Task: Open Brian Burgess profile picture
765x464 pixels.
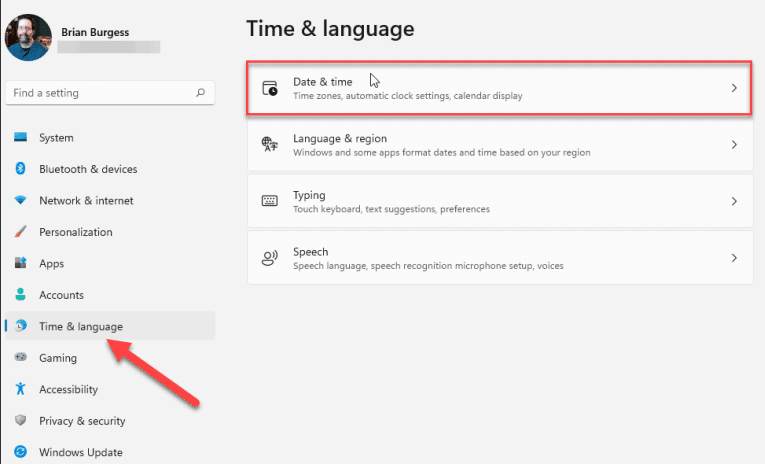Action: pos(28,37)
